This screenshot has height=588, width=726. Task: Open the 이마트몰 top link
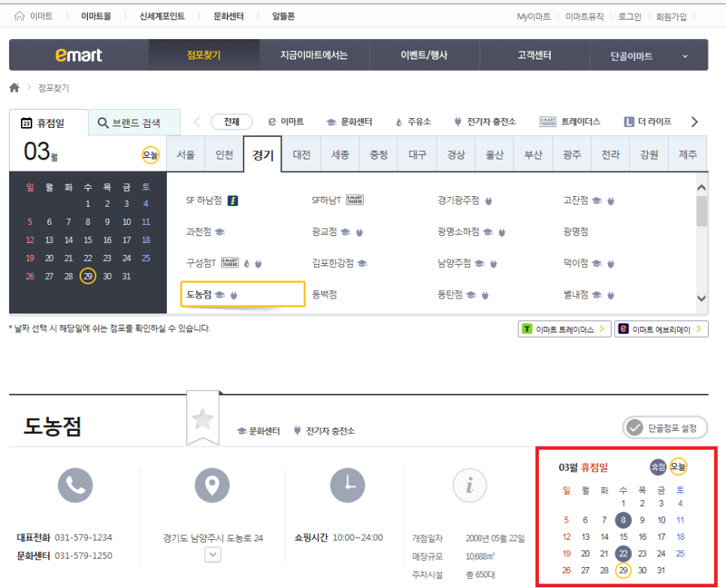coord(96,17)
